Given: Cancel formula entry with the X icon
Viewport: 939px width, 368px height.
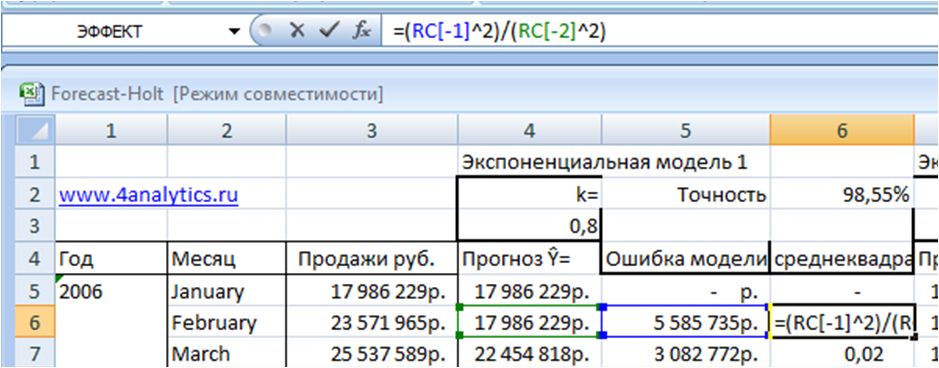Looking at the screenshot, I should (x=297, y=31).
